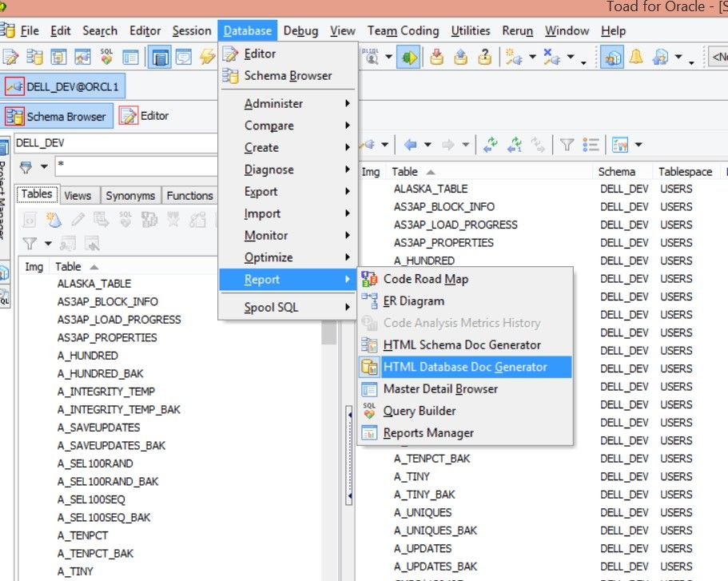Click the question mark transaction status icon
728x581 pixels.
pos(485,57)
